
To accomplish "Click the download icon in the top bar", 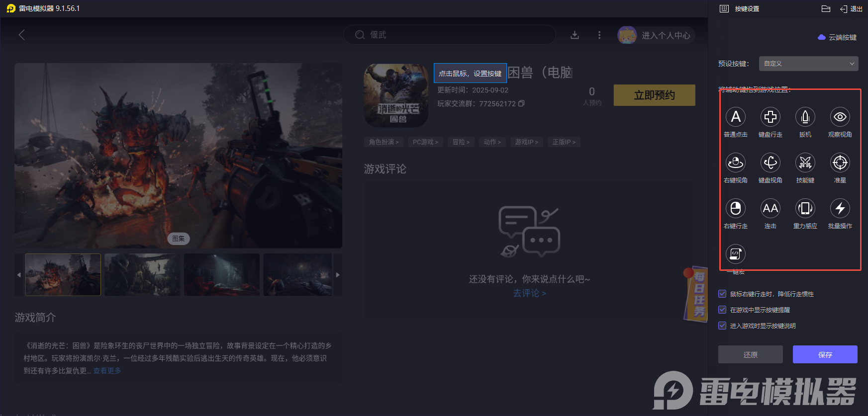I will [x=575, y=35].
